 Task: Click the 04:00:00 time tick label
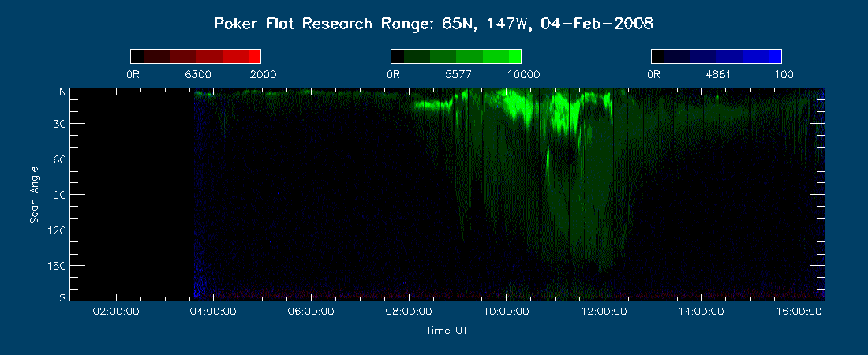214,312
